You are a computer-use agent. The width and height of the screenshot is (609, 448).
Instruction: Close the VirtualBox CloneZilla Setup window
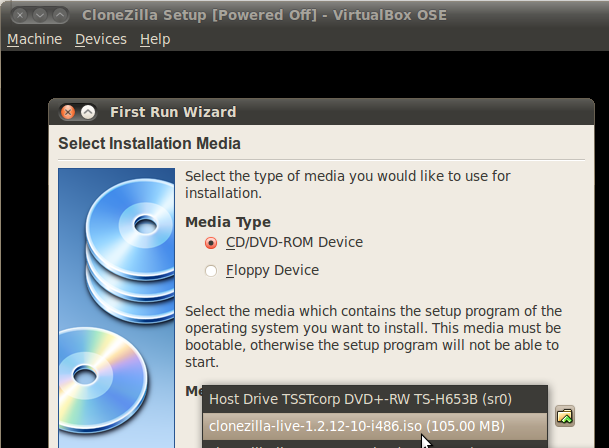tap(20, 15)
